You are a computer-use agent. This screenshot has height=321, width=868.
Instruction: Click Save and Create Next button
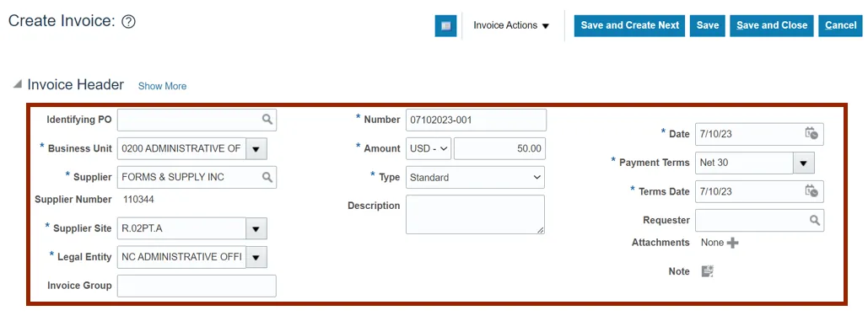point(630,25)
